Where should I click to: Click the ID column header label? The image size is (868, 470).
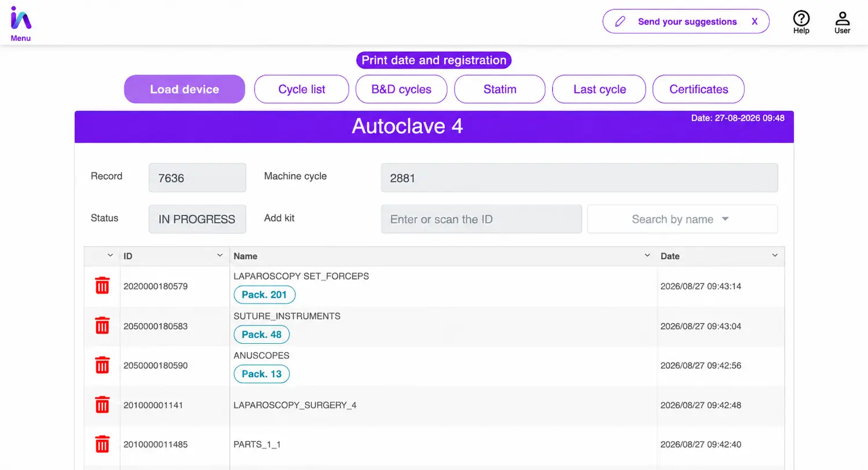click(x=128, y=256)
